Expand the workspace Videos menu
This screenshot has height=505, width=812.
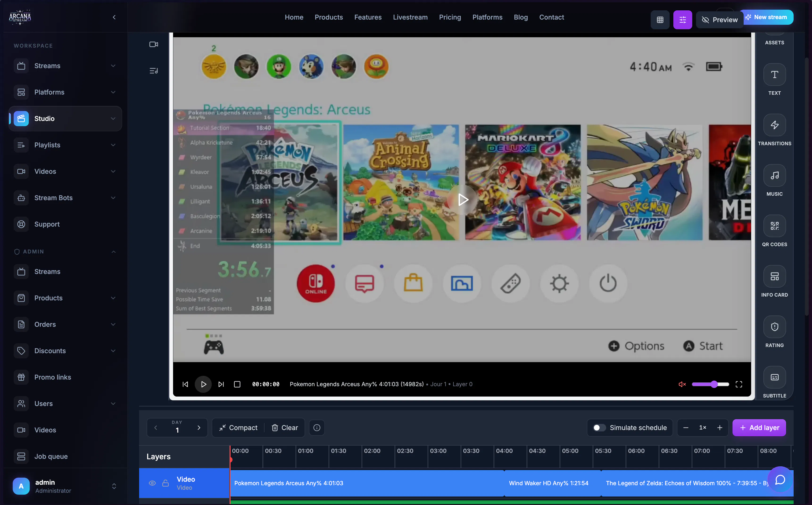pyautogui.click(x=113, y=171)
